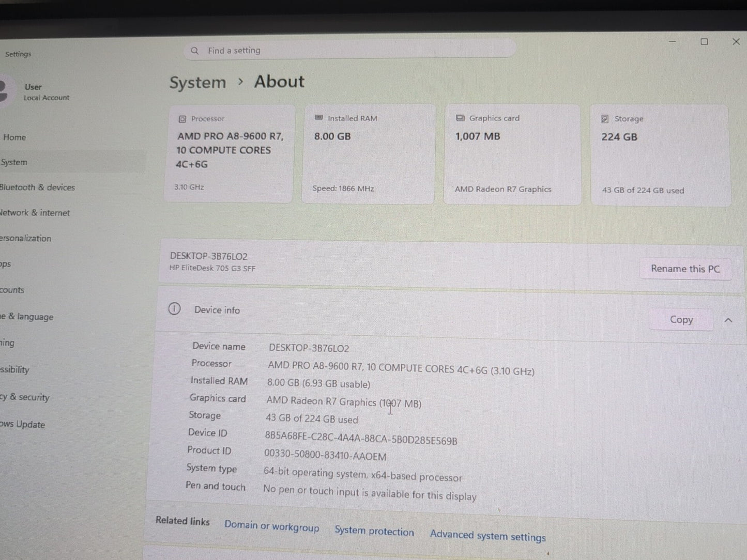Viewport: 747px width, 560px height.
Task: Click the Installed RAM 8.00 GB card
Action: click(x=369, y=154)
